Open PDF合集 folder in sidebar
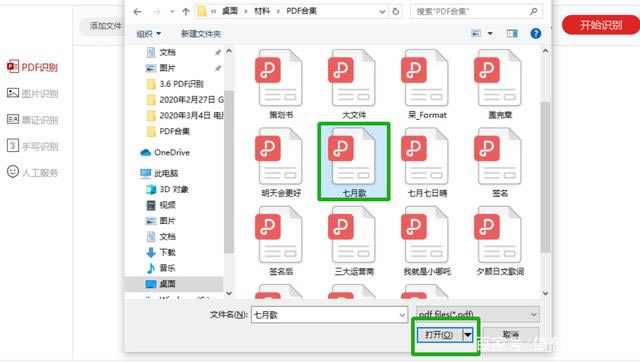640x362 pixels. [x=174, y=131]
